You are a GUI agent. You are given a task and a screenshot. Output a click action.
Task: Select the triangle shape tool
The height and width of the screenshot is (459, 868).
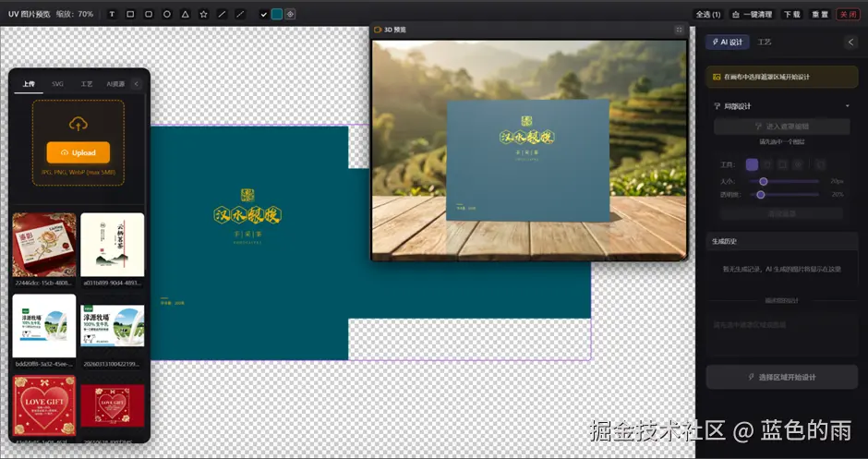[186, 15]
